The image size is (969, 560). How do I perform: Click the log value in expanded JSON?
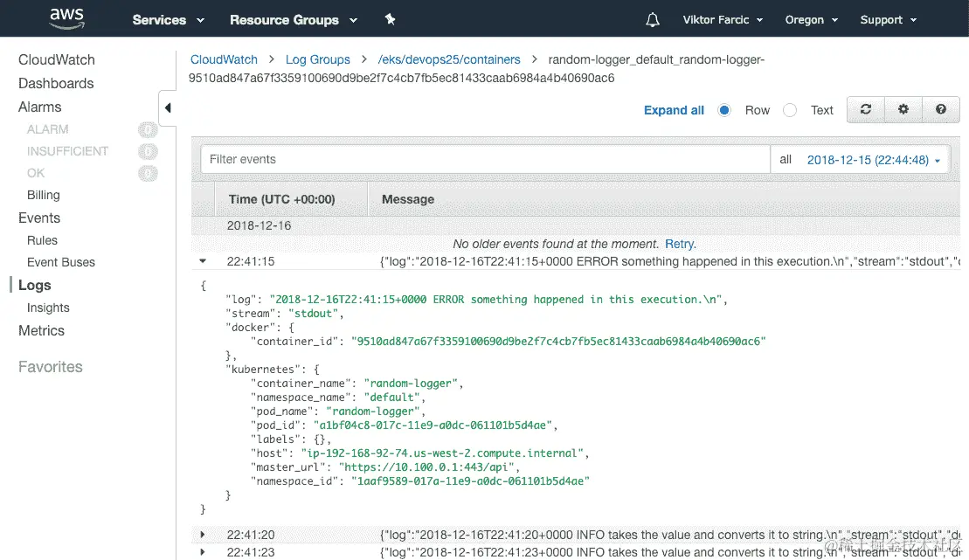pyautogui.click(x=495, y=299)
